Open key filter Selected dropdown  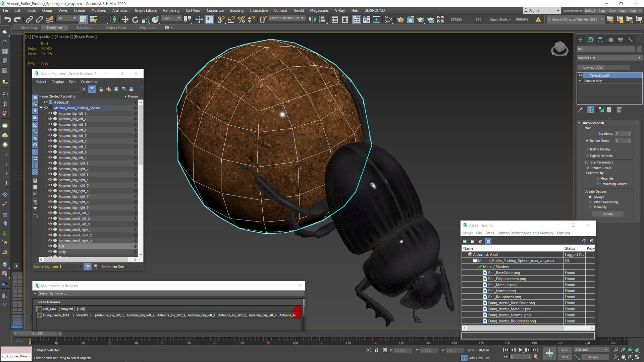point(591,350)
